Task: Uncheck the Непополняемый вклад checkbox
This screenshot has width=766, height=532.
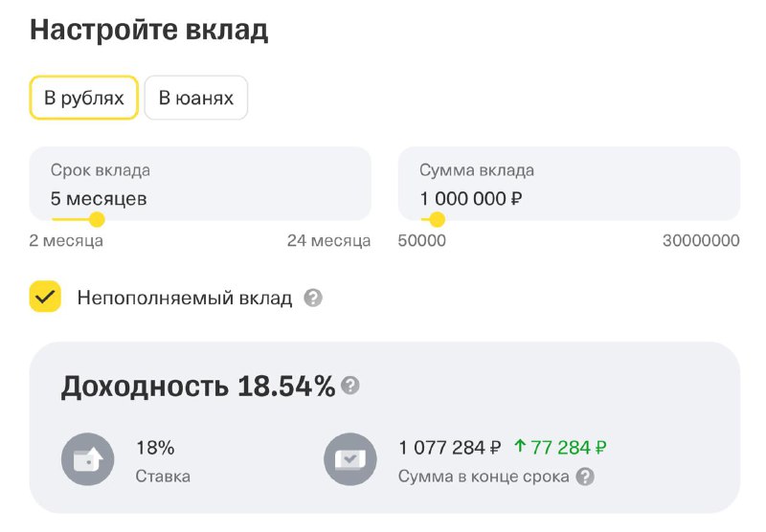Action: pyautogui.click(x=45, y=297)
